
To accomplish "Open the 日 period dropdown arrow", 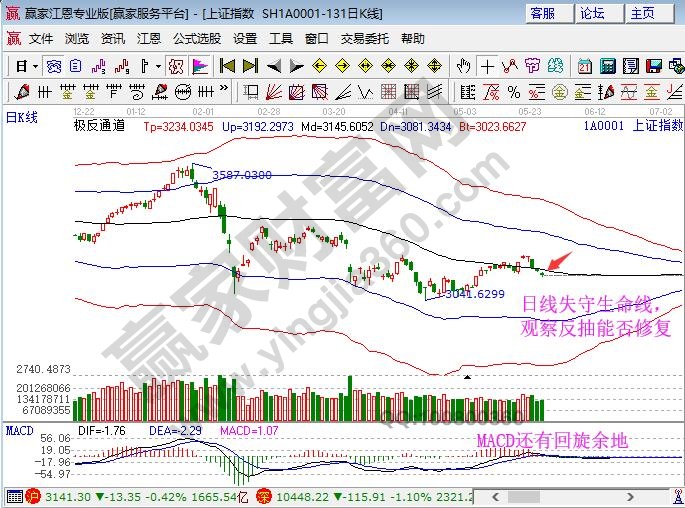I will click(x=35, y=66).
